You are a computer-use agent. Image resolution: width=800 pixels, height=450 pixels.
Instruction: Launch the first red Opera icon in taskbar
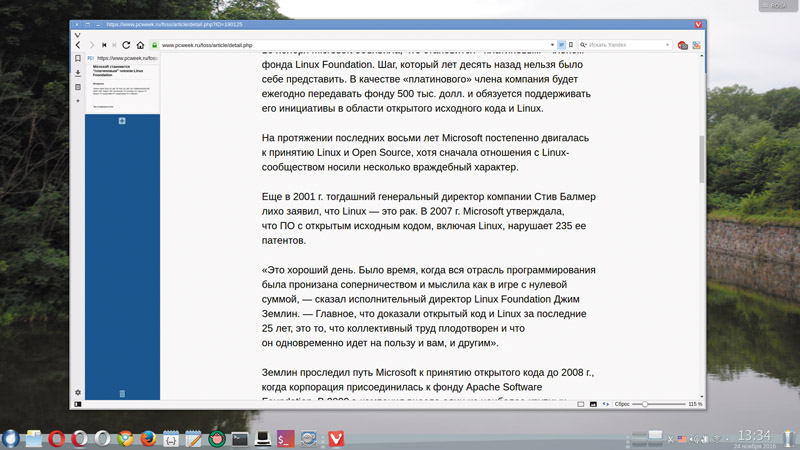click(x=57, y=439)
